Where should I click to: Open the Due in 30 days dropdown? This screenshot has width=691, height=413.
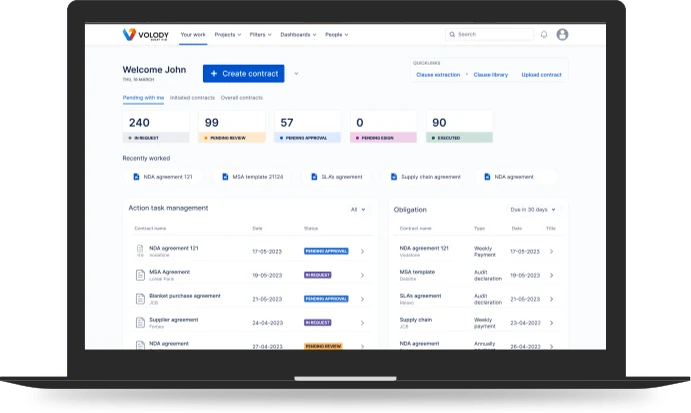point(533,209)
